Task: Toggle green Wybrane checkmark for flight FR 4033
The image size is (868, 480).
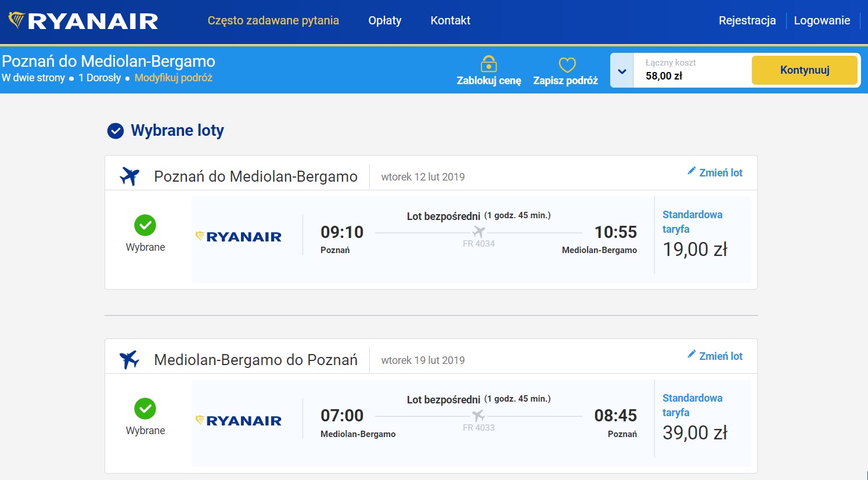Action: pyautogui.click(x=145, y=409)
